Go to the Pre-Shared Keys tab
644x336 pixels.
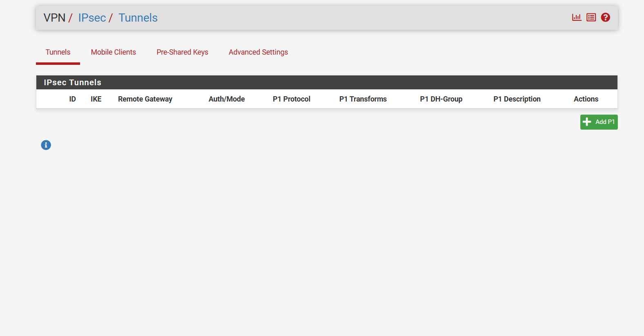tap(182, 52)
